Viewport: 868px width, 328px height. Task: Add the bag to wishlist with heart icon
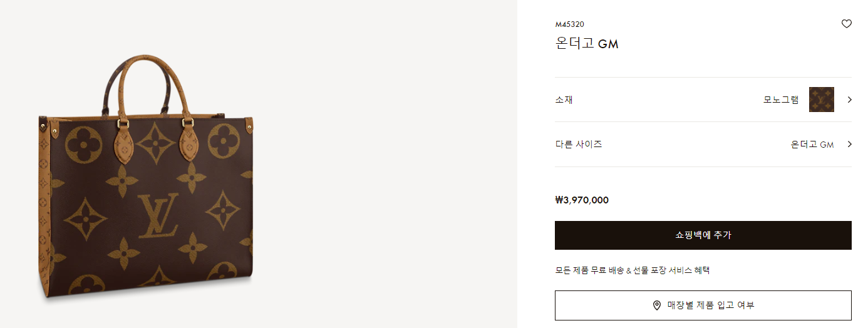[846, 24]
